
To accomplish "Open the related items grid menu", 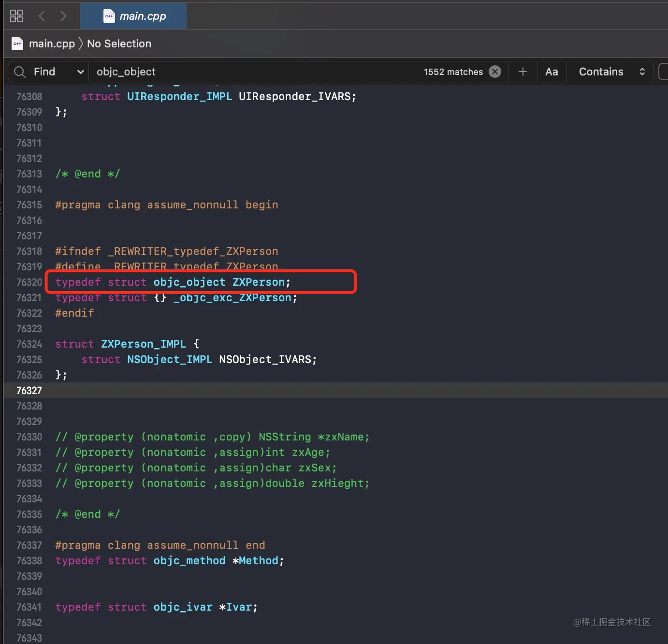I will point(16,16).
